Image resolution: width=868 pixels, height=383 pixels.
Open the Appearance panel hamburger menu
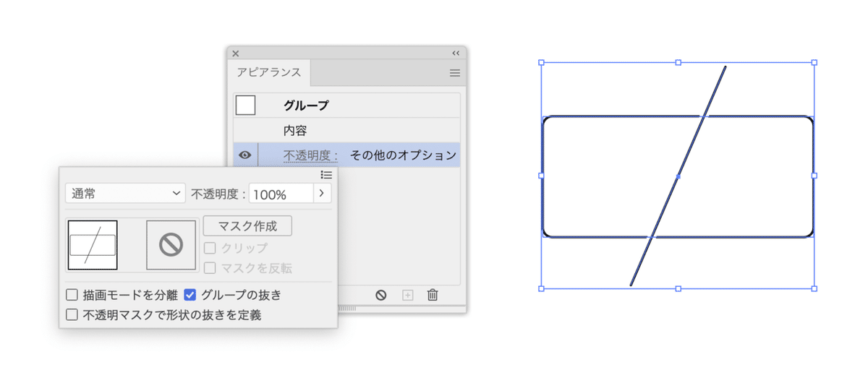click(x=455, y=73)
